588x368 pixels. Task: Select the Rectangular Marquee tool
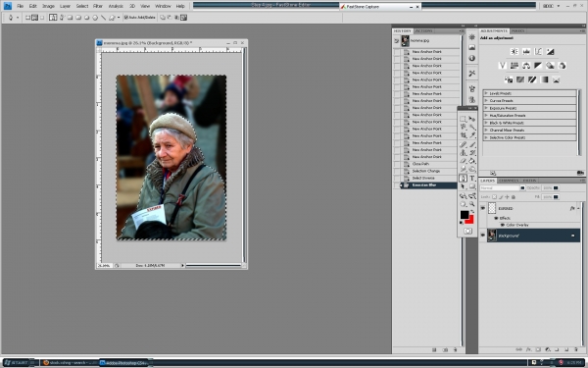464,119
